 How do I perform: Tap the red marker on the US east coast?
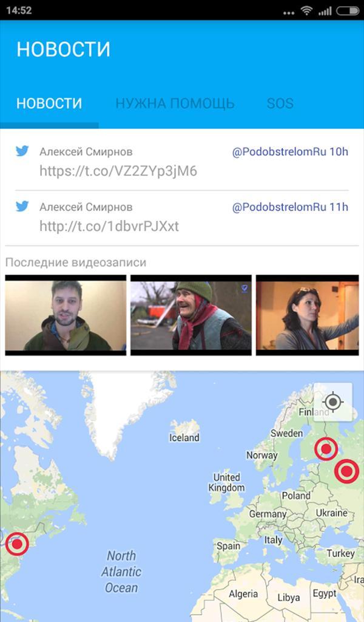(17, 544)
